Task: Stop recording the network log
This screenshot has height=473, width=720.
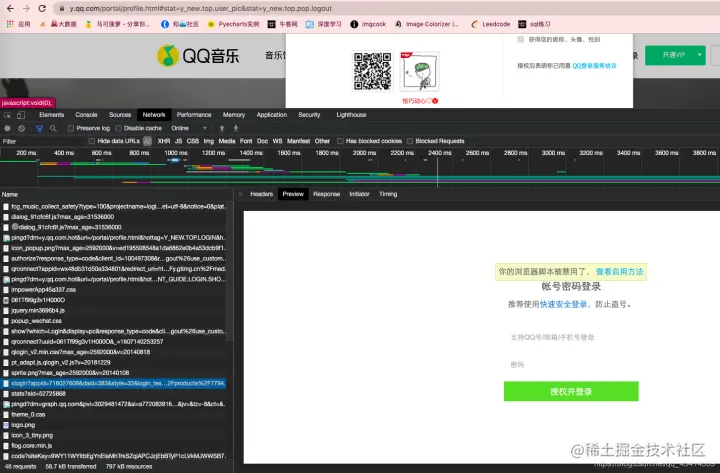Action: (7, 129)
